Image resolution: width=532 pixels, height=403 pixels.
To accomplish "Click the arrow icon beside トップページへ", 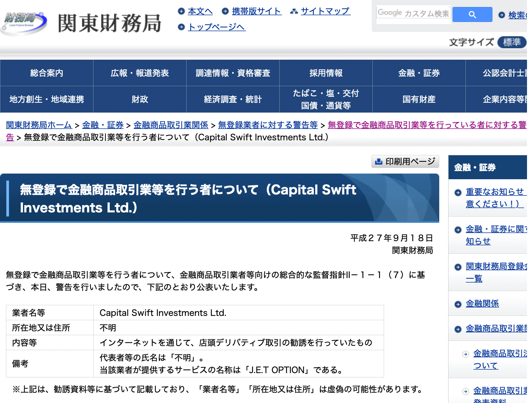I will pos(181,27).
